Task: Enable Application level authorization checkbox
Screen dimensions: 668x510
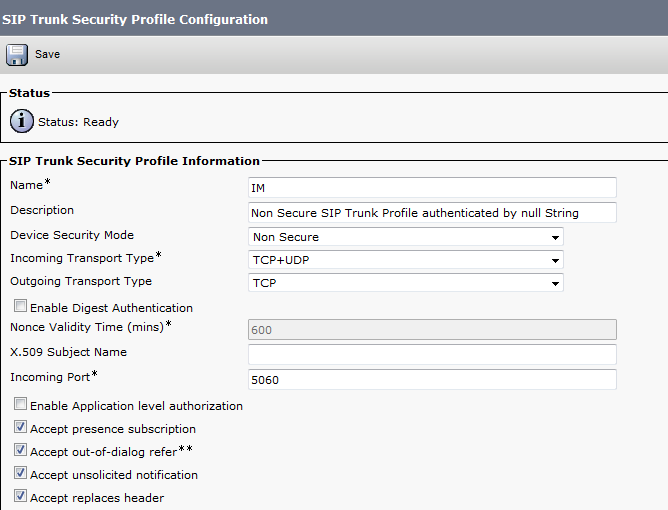Action: [x=21, y=405]
